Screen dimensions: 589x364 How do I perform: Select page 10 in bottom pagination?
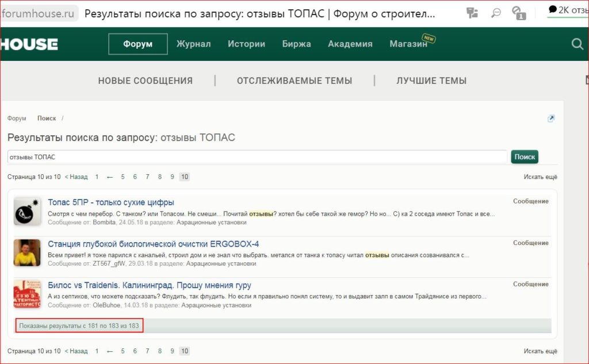tap(185, 351)
